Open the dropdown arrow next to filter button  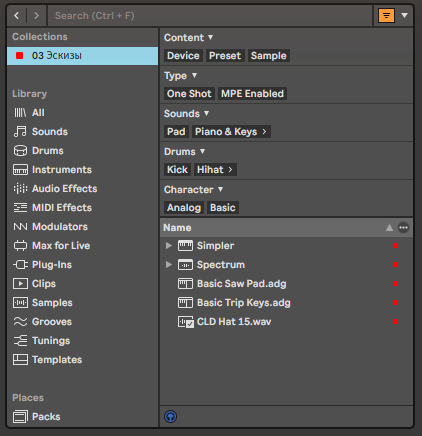click(405, 15)
